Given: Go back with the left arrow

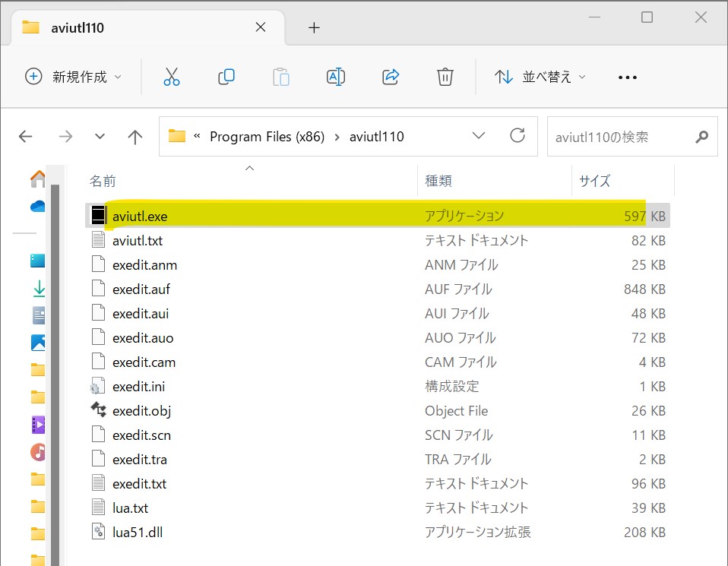Looking at the screenshot, I should point(26,137).
